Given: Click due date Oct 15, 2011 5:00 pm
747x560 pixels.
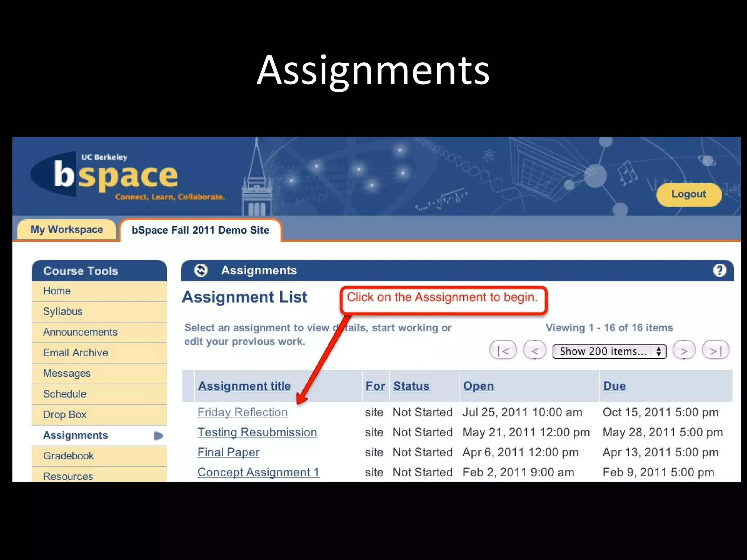Looking at the screenshot, I should (661, 412).
